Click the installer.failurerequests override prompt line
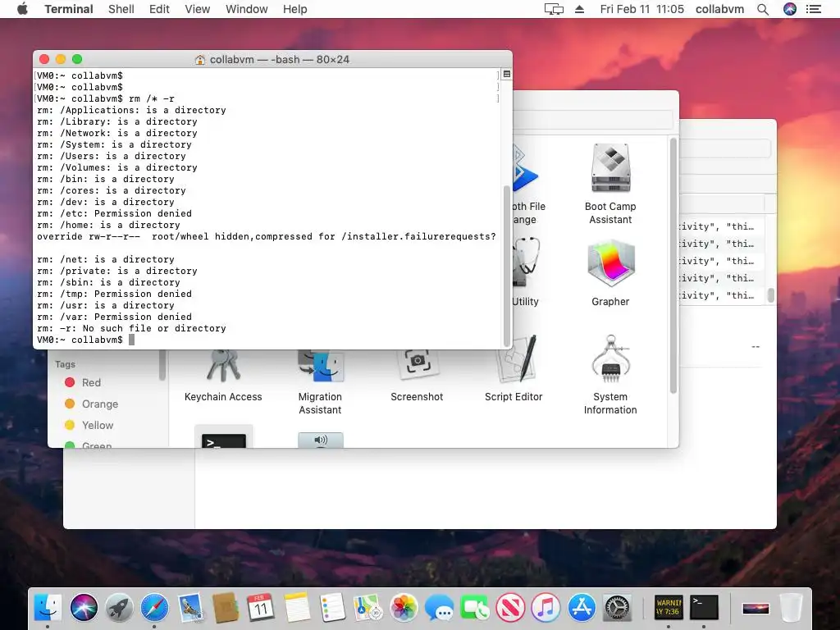The image size is (840, 630). 267,237
